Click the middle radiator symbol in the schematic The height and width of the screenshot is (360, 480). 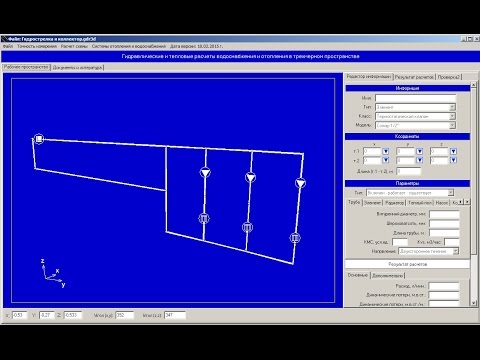(247, 227)
